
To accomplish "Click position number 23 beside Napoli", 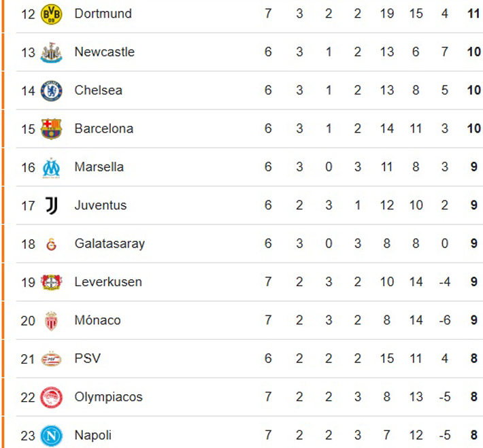I will 28,435.
